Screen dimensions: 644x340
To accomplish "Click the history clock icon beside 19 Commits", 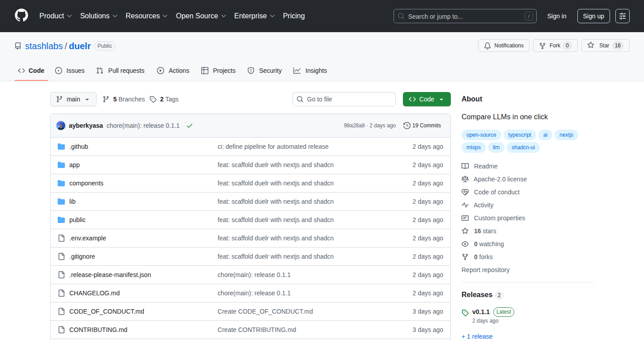I will 407,126.
